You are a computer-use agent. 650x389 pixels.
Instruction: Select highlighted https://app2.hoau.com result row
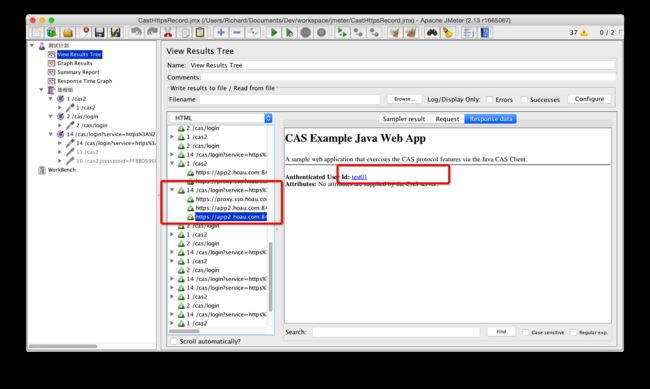[231, 217]
